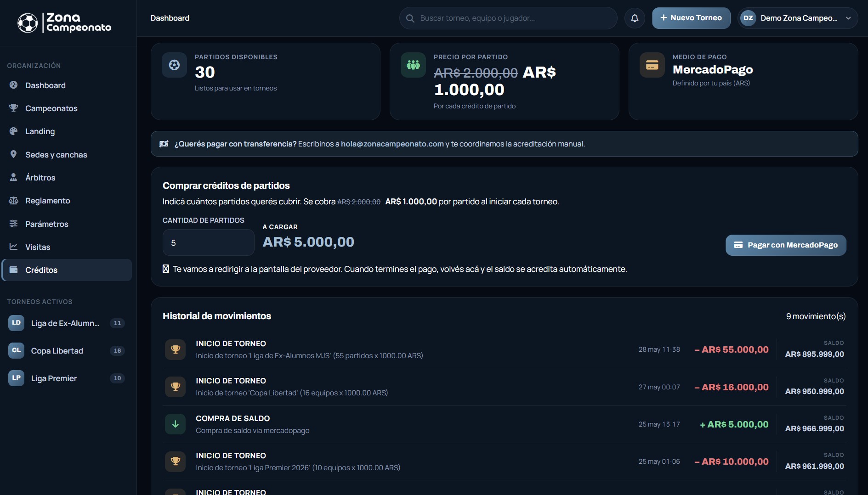Click 'Compra de saldo via mercadopago' description

252,431
